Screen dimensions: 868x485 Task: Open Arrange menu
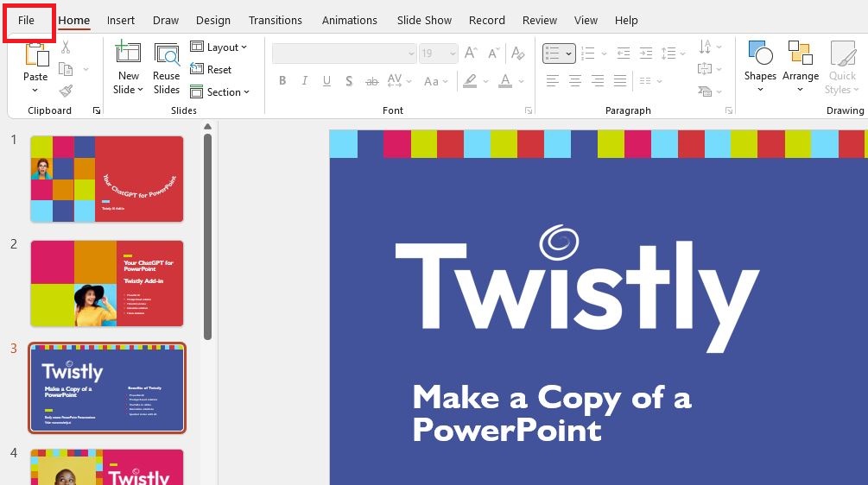(801, 66)
